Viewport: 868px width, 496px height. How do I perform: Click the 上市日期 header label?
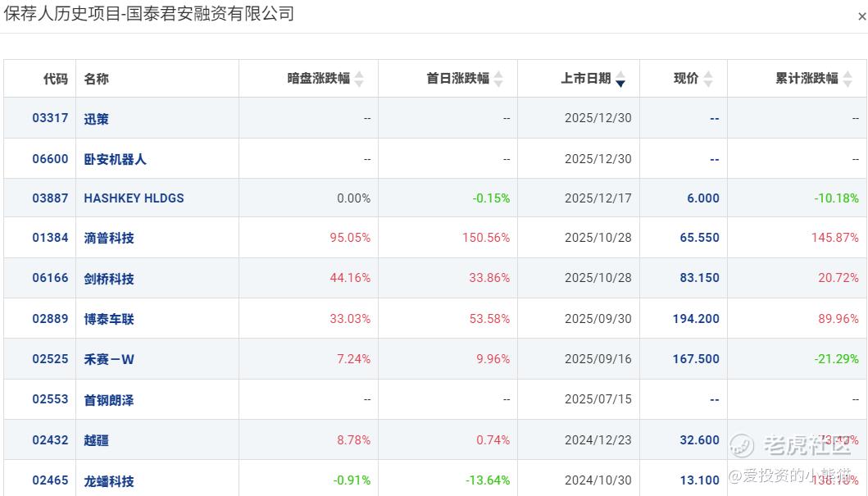pyautogui.click(x=586, y=79)
